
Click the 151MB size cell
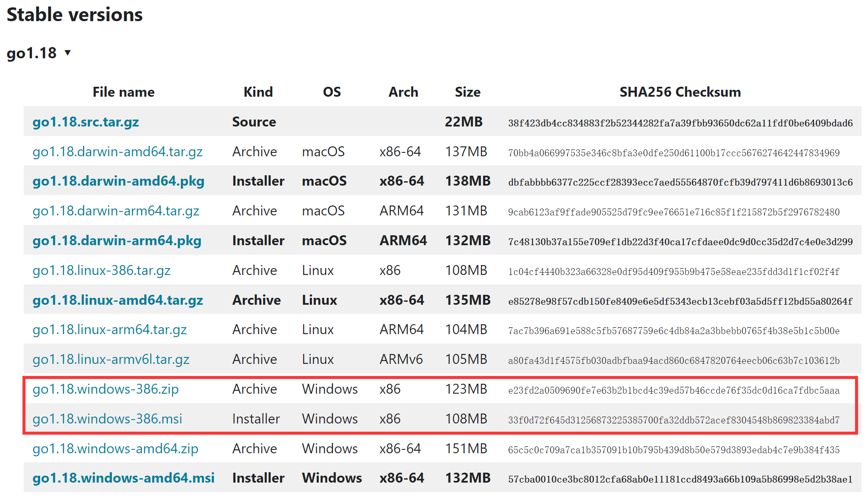[466, 448]
